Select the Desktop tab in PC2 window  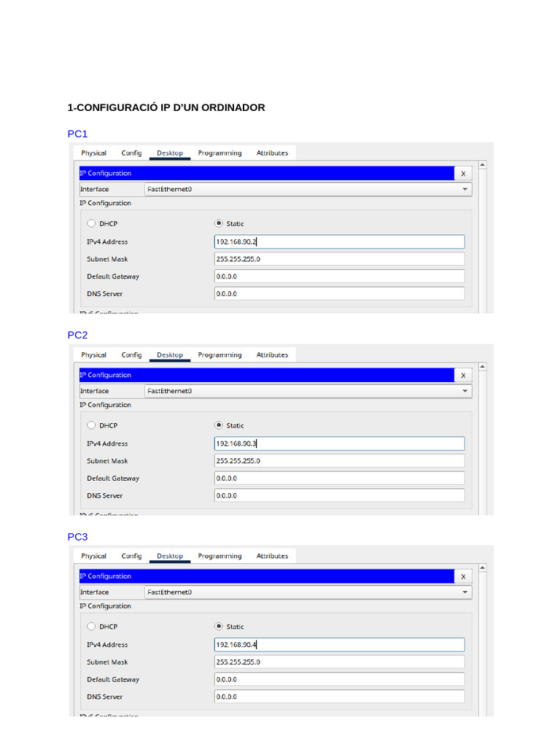pyautogui.click(x=170, y=355)
